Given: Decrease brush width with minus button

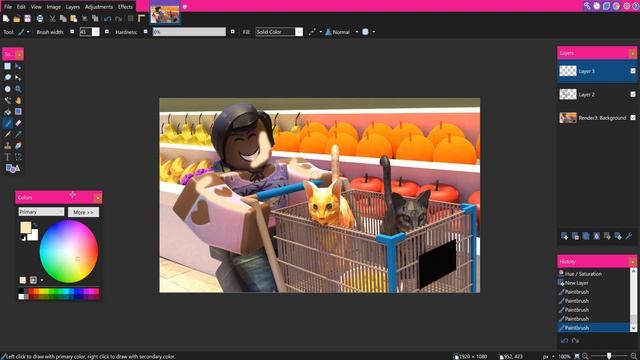Looking at the screenshot, I should coord(72,32).
